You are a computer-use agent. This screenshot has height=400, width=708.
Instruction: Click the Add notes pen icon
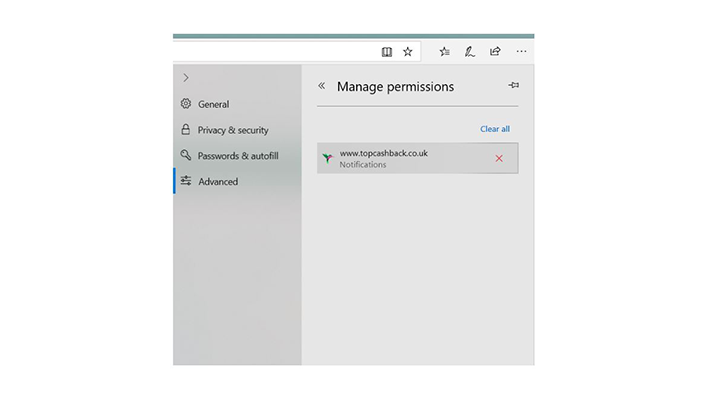pos(470,52)
